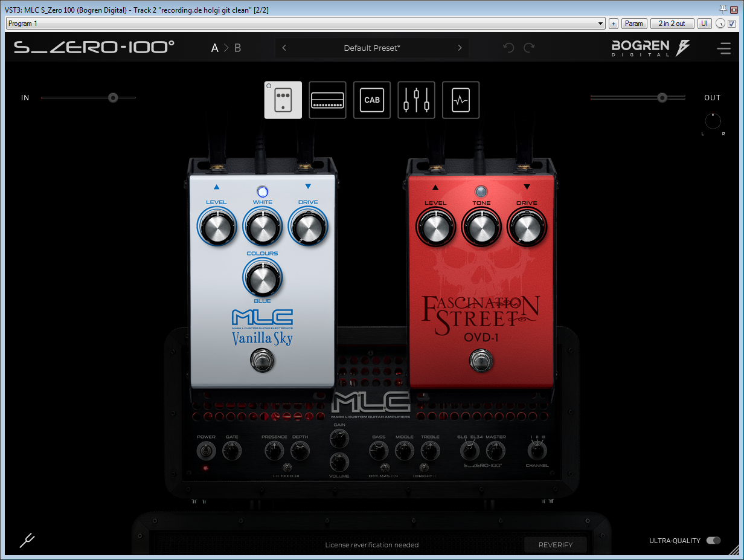
Task: Click the blue down triangle on Vanilla Sky
Action: pos(308,187)
